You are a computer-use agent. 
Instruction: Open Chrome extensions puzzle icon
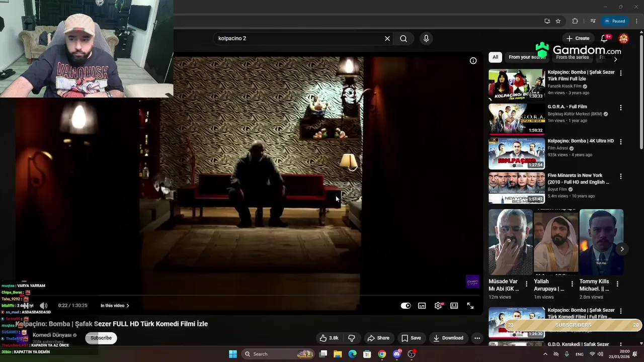pyautogui.click(x=575, y=21)
